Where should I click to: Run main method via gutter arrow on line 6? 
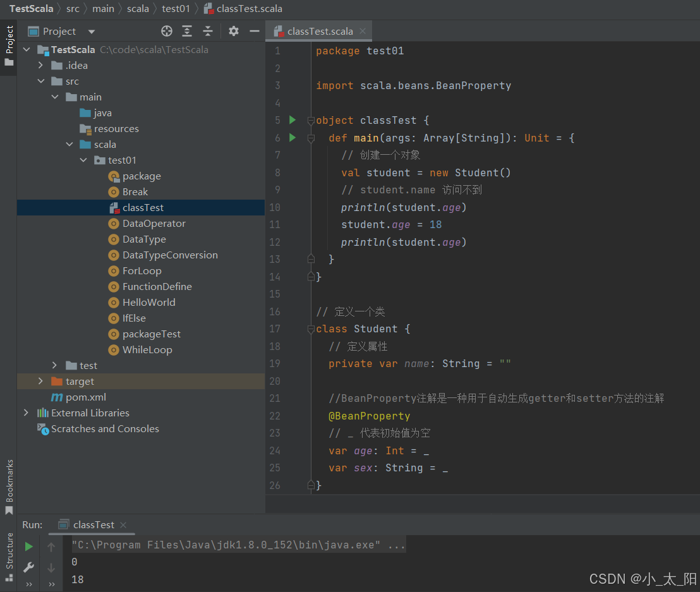pos(293,137)
